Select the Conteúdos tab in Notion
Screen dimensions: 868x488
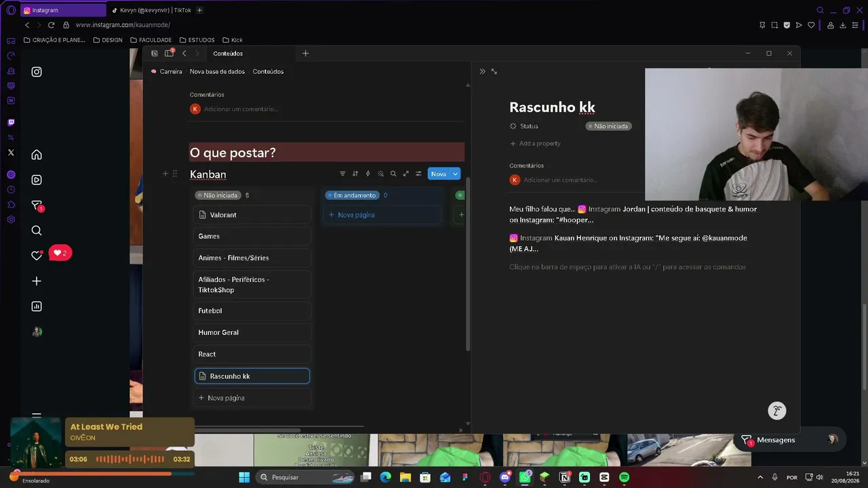click(228, 54)
